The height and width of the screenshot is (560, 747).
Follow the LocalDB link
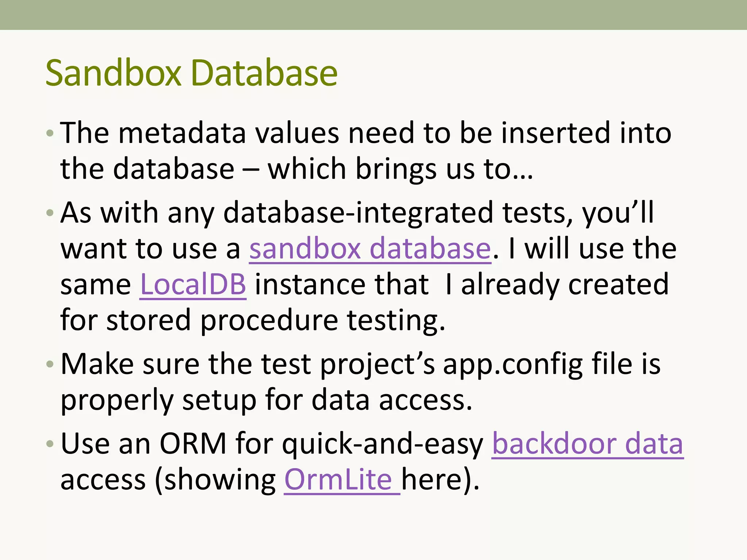[193, 284]
